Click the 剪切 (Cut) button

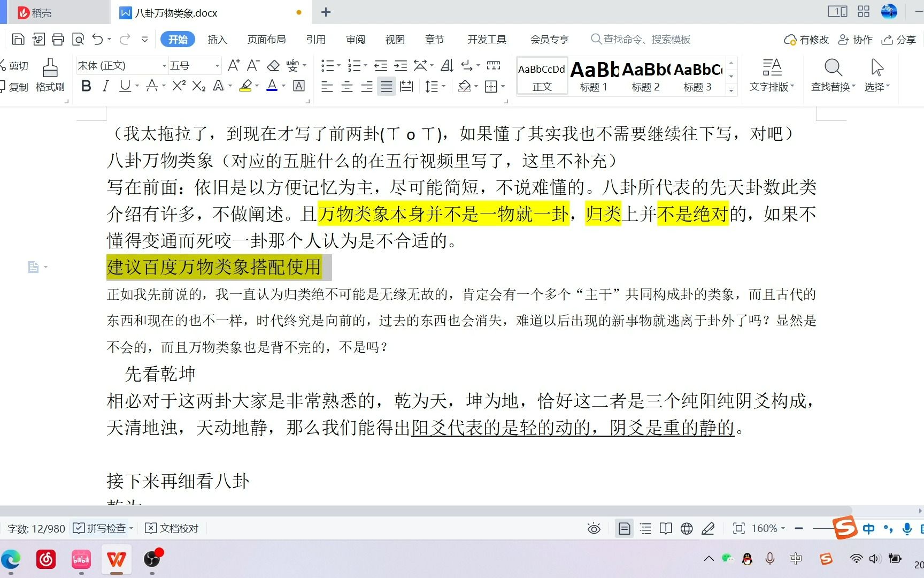coord(14,65)
